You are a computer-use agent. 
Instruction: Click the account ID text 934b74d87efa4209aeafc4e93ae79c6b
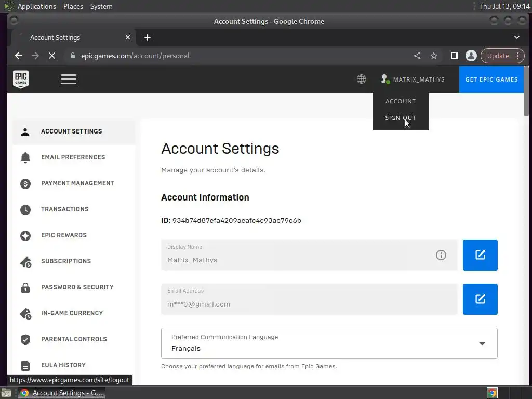point(236,220)
